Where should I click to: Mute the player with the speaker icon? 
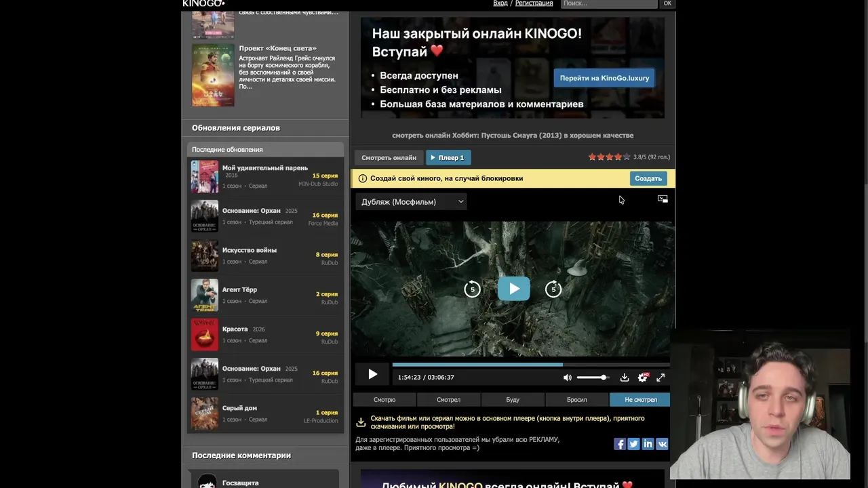tap(567, 378)
